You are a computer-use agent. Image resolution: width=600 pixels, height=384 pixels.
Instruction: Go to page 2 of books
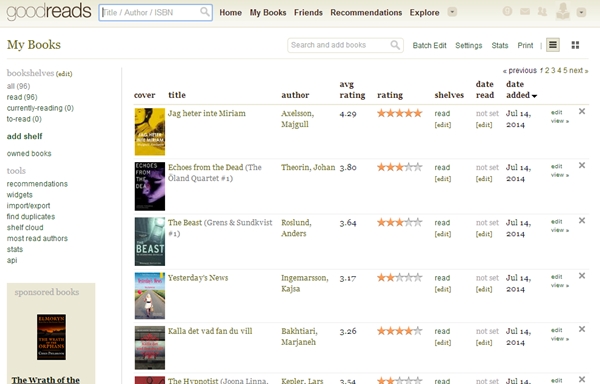pos(547,71)
